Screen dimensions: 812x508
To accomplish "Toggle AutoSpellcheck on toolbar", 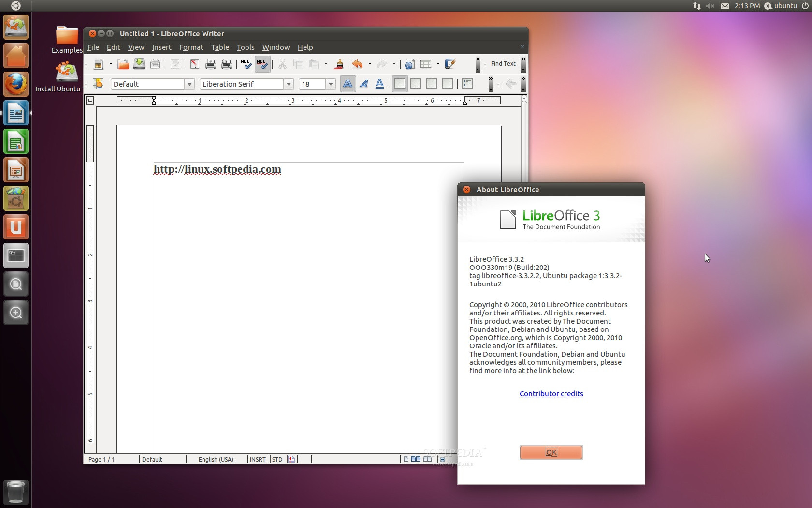I will tap(262, 64).
